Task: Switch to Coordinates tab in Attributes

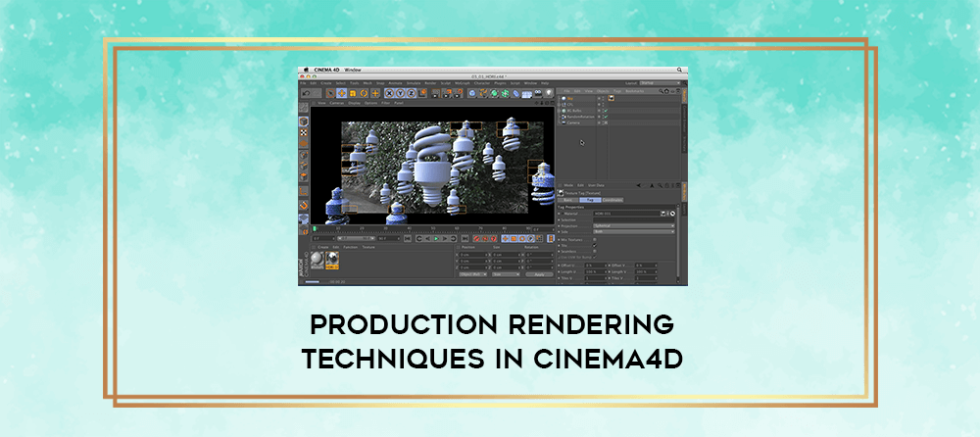Action: click(x=612, y=200)
